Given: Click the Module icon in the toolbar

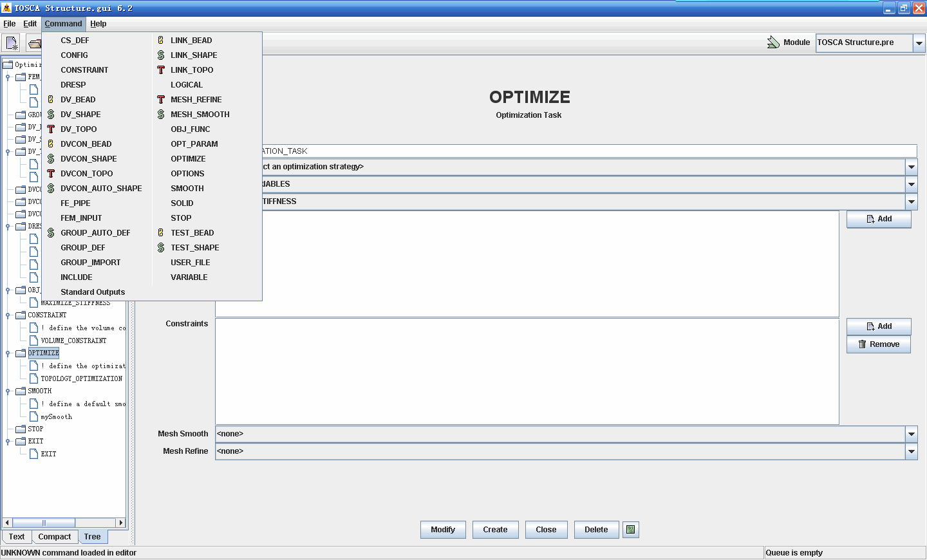Looking at the screenshot, I should point(773,42).
